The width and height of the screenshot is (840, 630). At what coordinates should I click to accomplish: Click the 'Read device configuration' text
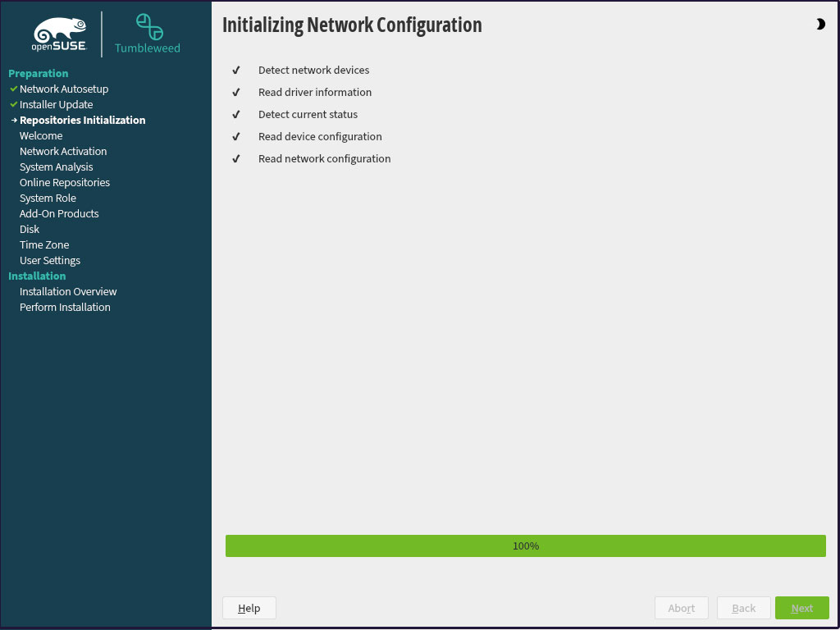click(320, 137)
